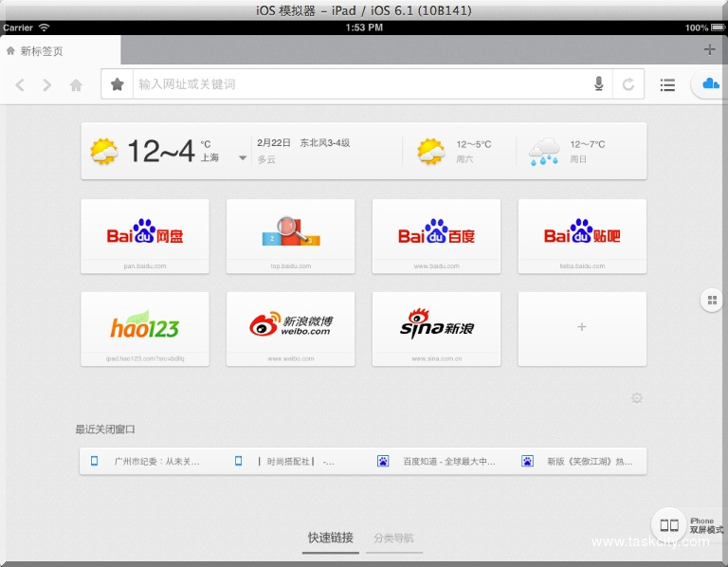Switch to 快速链接 tab
This screenshot has width=728, height=567.
(x=331, y=538)
